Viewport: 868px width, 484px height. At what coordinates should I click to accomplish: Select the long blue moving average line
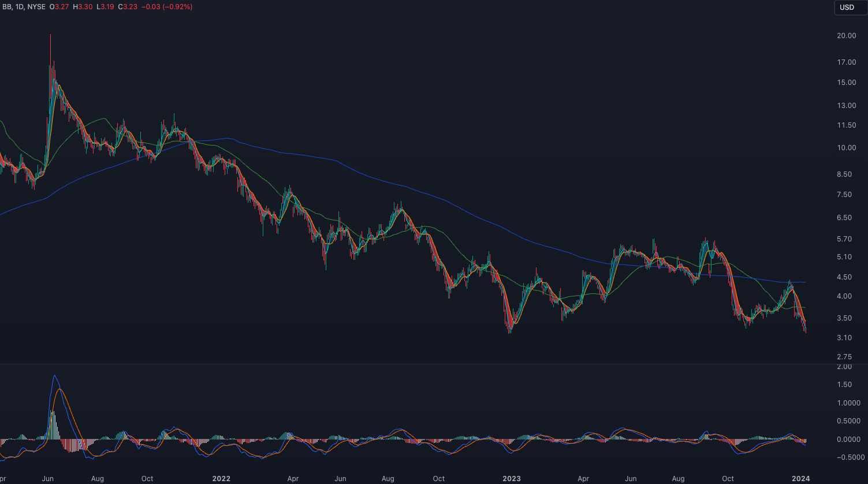pos(404,186)
